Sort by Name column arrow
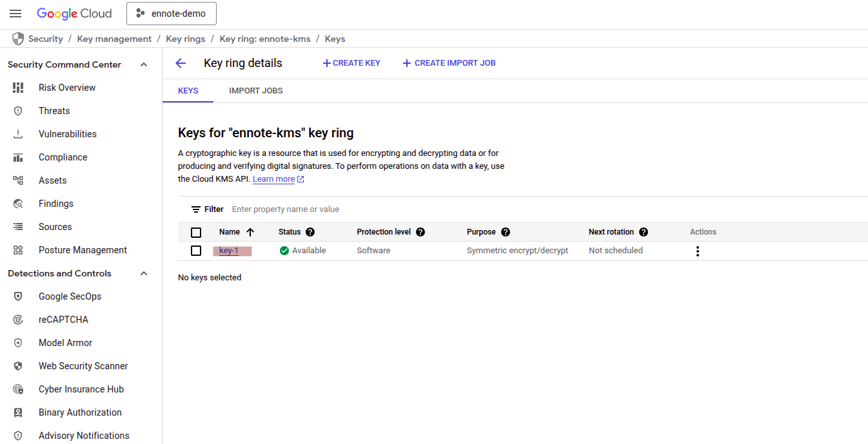Viewport: 868px width, 444px height. 250,232
